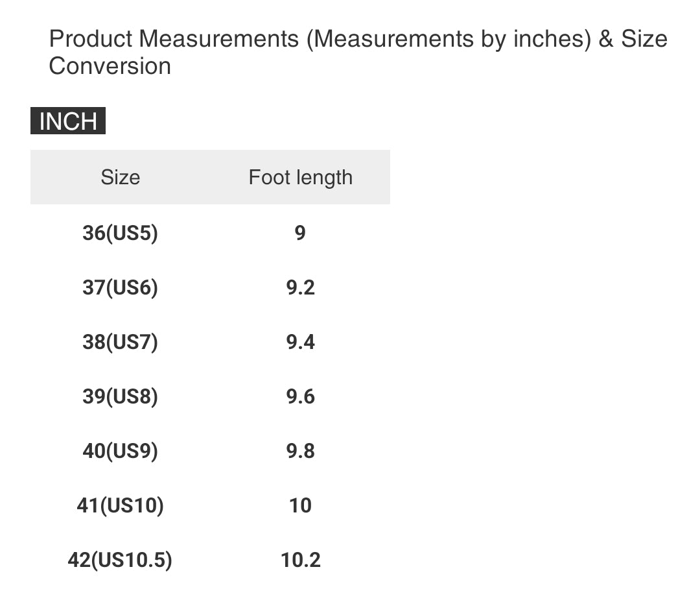This screenshot has height=589, width=700.
Task: Select size 37(US6) in the table
Action: click(x=120, y=287)
